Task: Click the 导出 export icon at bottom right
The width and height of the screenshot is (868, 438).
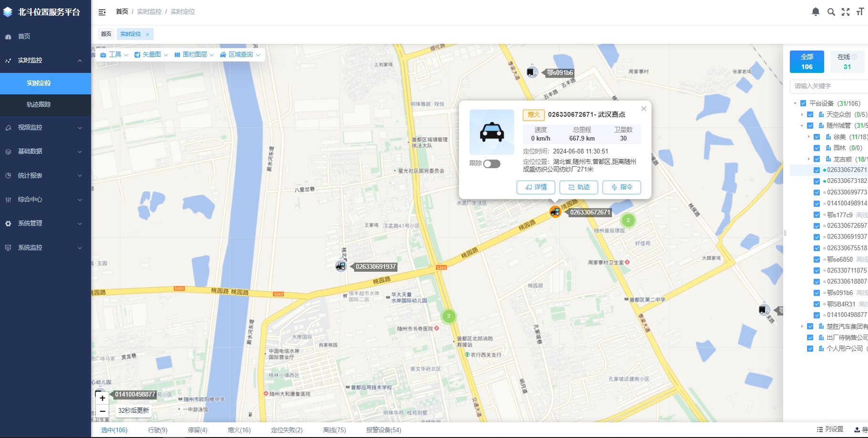Action: 857,429
